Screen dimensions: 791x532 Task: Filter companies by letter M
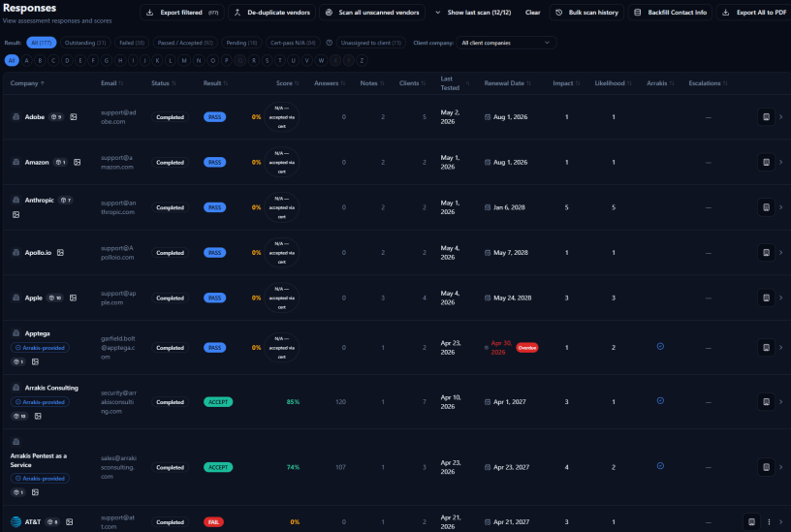(184, 60)
